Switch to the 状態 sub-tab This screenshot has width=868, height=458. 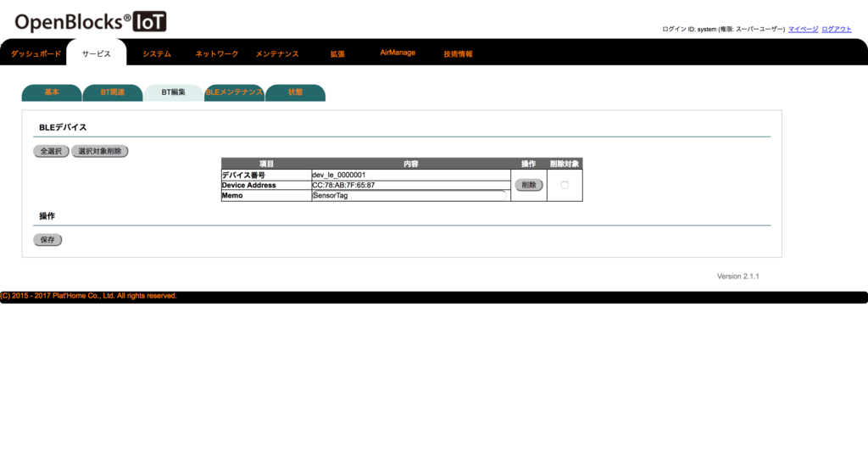click(x=295, y=92)
